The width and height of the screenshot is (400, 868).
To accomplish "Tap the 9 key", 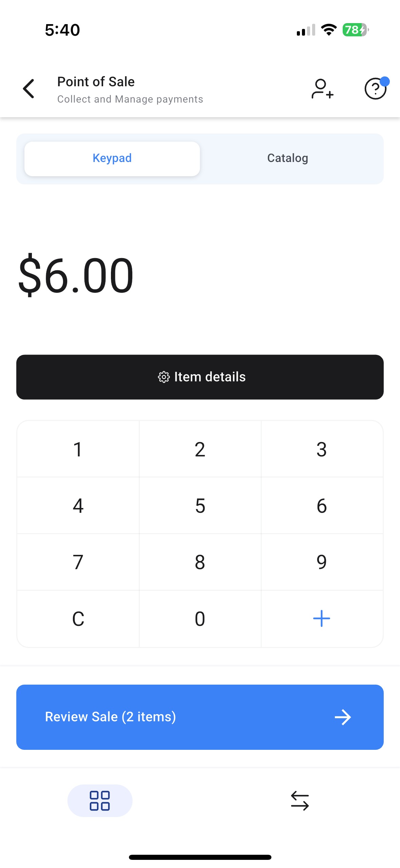I will pos(322,562).
